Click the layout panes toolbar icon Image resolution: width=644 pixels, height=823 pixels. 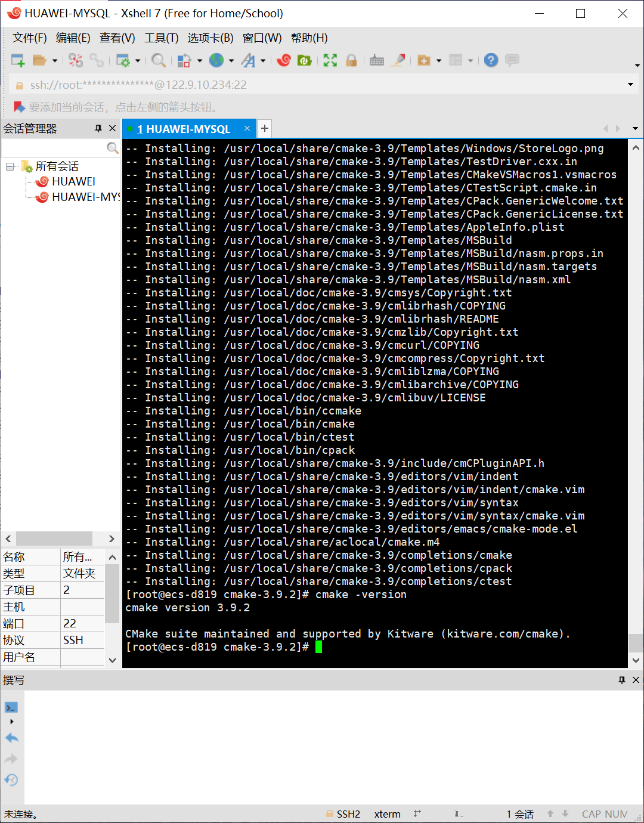coord(456,60)
